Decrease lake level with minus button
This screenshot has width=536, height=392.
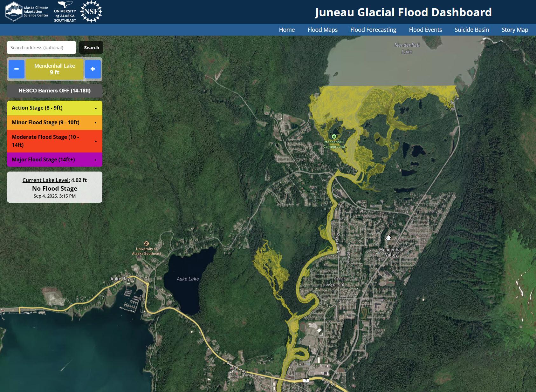pos(17,69)
